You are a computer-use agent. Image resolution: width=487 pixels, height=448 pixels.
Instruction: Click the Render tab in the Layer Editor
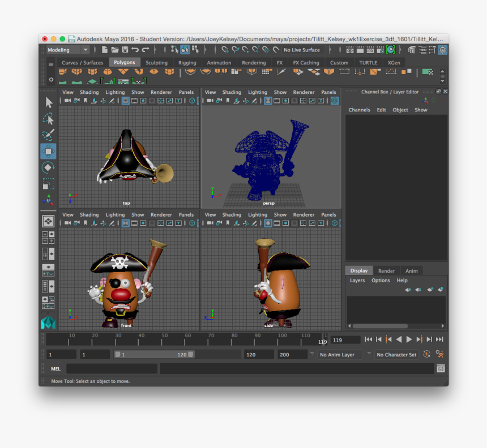click(x=387, y=270)
